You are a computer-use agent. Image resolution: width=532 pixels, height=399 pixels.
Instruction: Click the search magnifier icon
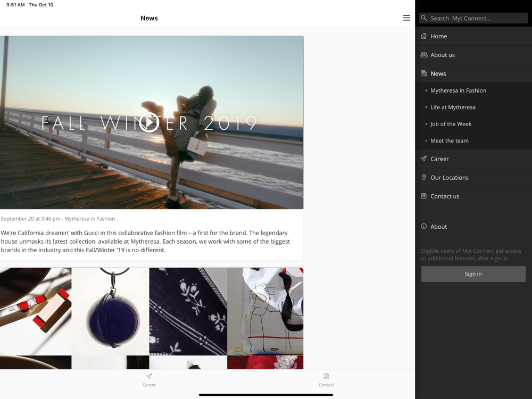click(x=424, y=18)
